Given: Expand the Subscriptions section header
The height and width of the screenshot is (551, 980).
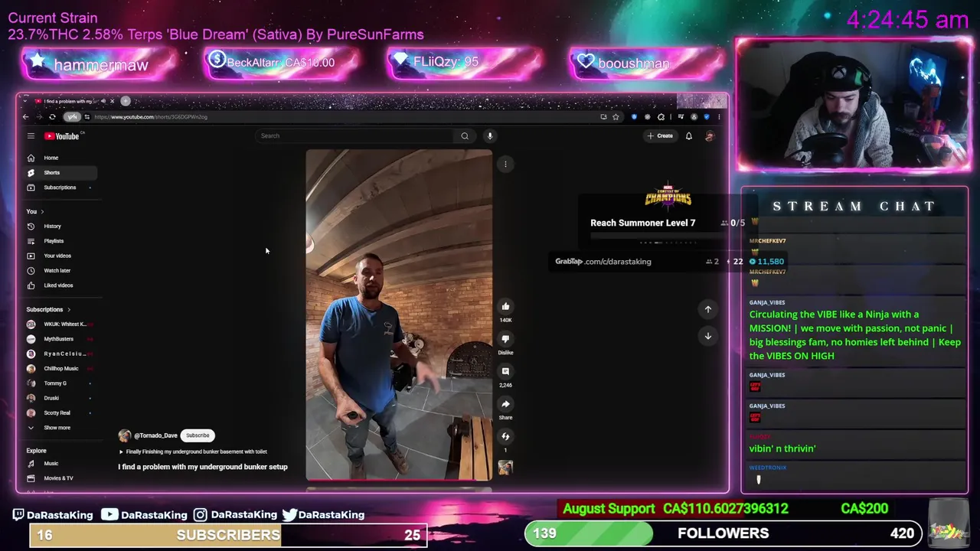Looking at the screenshot, I should [x=48, y=310].
